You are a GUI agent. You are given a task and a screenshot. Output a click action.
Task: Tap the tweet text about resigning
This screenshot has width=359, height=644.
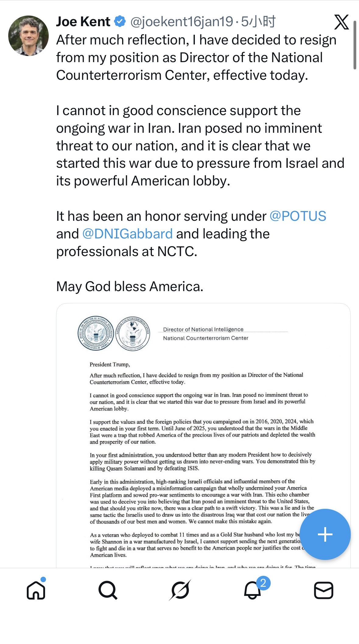196,58
